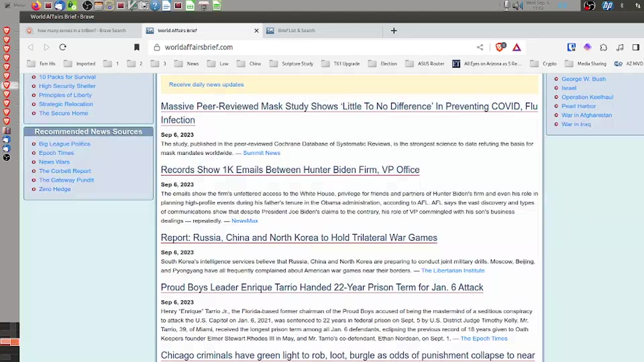The image size is (644, 362).
Task: Click the browser forward arrow
Action: click(x=46, y=47)
